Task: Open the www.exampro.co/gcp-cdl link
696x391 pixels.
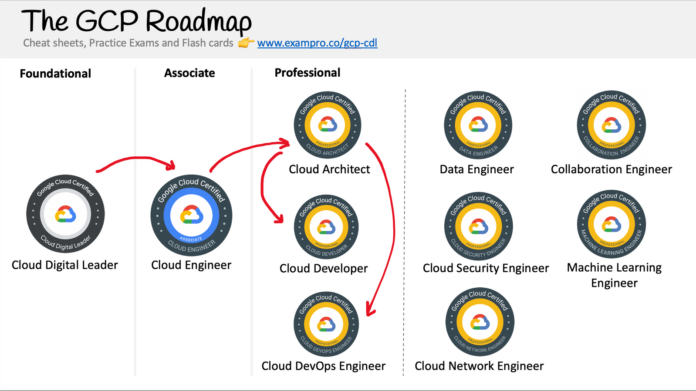Action: tap(317, 43)
